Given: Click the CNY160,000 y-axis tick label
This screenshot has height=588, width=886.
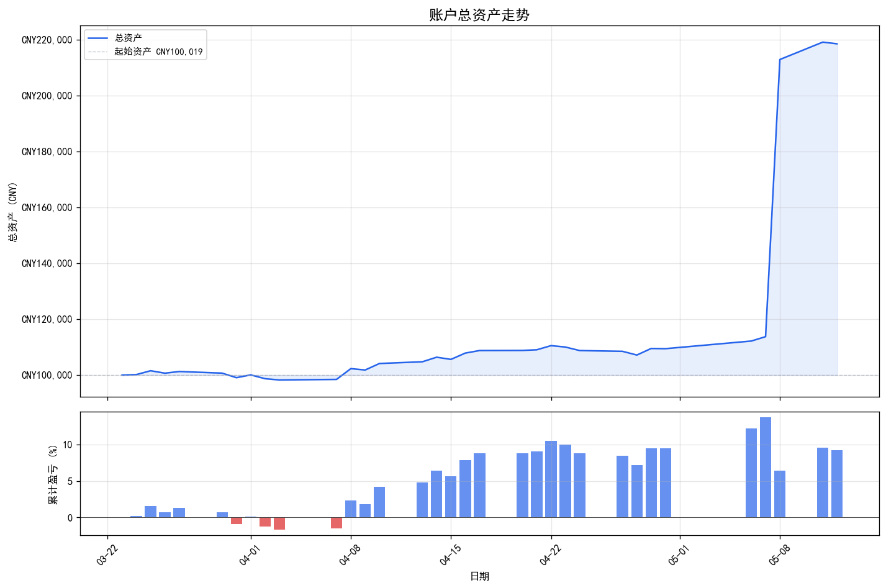Looking at the screenshot, I should pyautogui.click(x=47, y=208).
